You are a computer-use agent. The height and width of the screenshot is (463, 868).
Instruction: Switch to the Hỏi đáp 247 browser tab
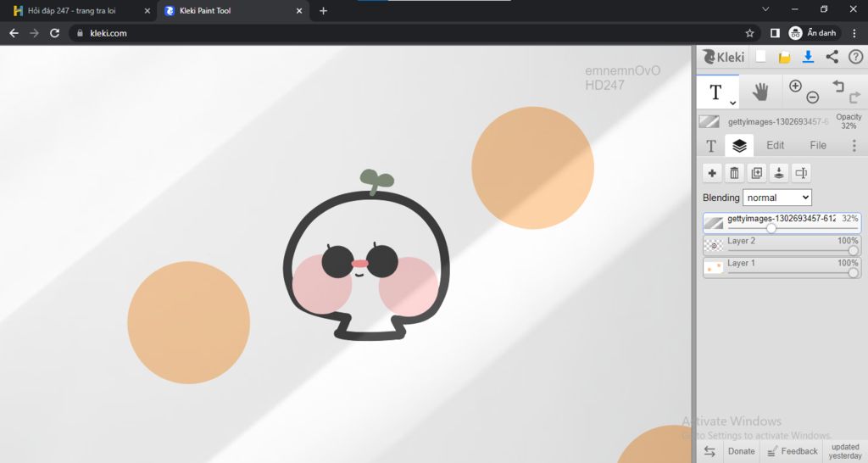point(72,10)
